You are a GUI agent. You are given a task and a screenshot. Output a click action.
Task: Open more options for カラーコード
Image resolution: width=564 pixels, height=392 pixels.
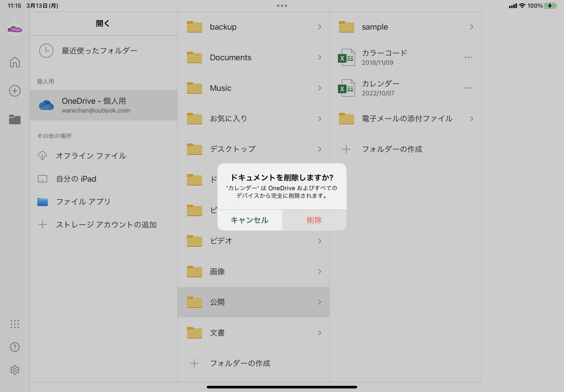tap(468, 57)
